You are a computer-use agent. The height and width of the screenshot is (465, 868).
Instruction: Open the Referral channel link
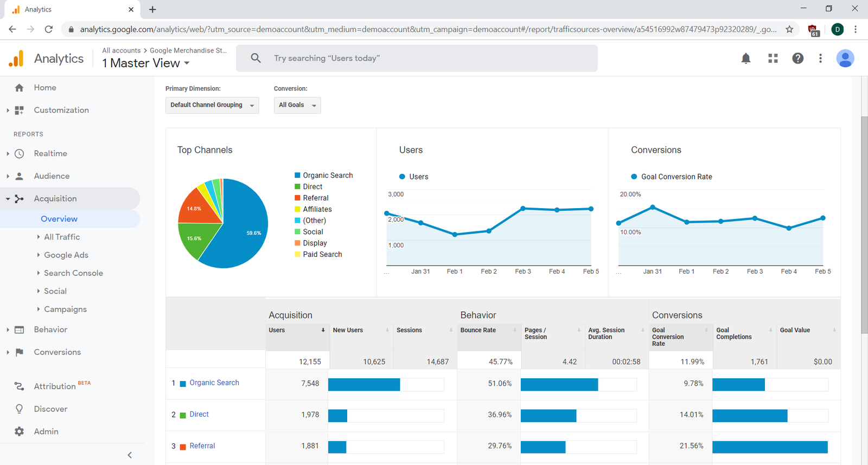coord(202,445)
